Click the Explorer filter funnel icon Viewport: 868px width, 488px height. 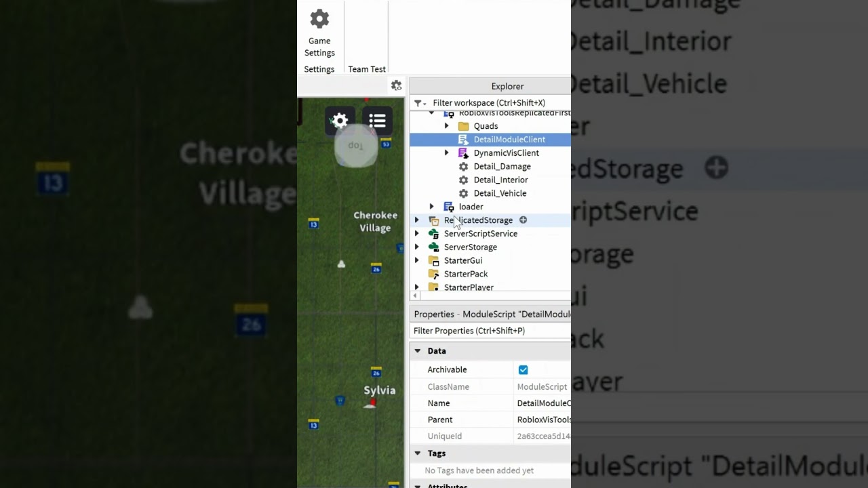click(419, 103)
